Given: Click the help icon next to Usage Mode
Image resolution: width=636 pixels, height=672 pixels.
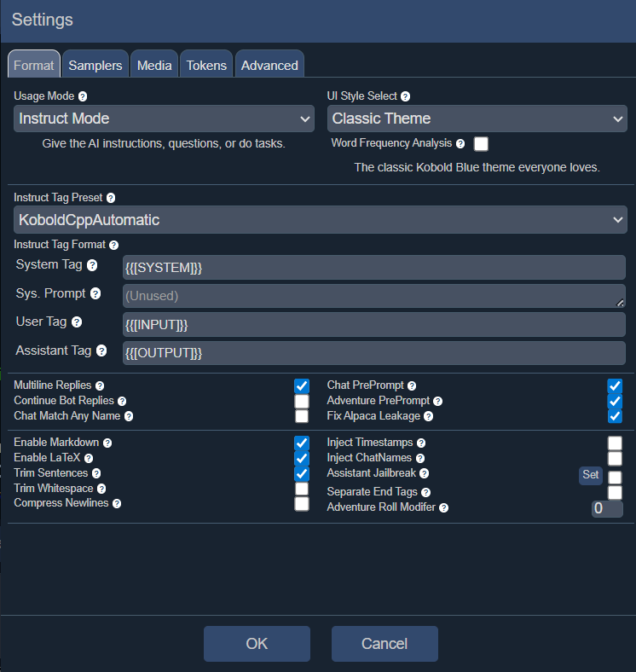Looking at the screenshot, I should [x=83, y=97].
